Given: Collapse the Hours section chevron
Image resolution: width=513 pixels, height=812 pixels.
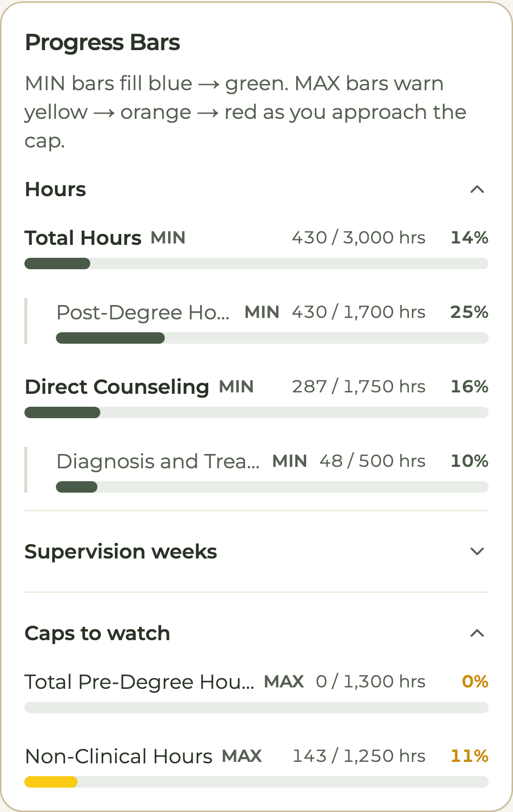Looking at the screenshot, I should [477, 190].
